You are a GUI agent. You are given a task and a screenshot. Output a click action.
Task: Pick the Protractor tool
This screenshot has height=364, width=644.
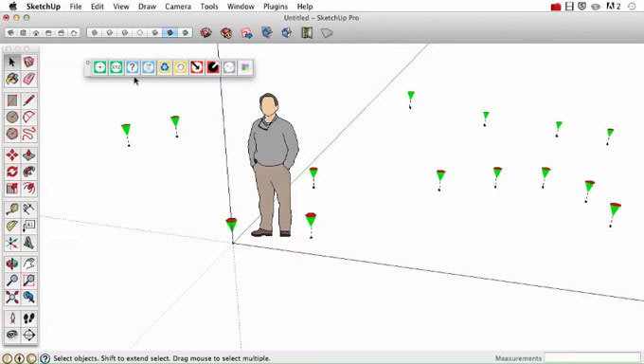click(12, 226)
